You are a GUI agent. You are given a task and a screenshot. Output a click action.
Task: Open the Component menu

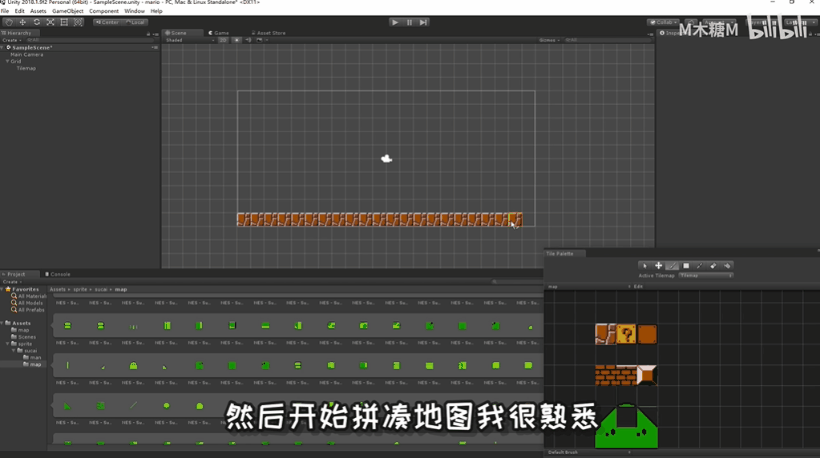[x=104, y=11]
